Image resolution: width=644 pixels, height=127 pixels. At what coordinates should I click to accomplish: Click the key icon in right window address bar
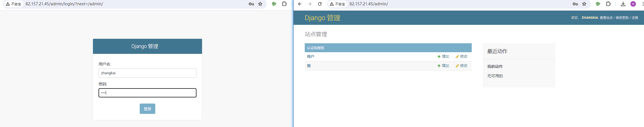pyautogui.click(x=575, y=4)
